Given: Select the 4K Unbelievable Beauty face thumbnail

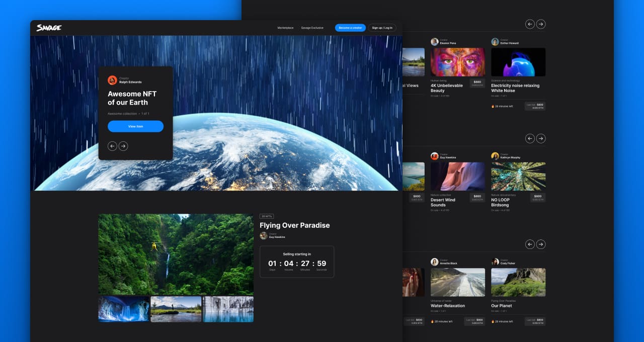Looking at the screenshot, I should 457,62.
